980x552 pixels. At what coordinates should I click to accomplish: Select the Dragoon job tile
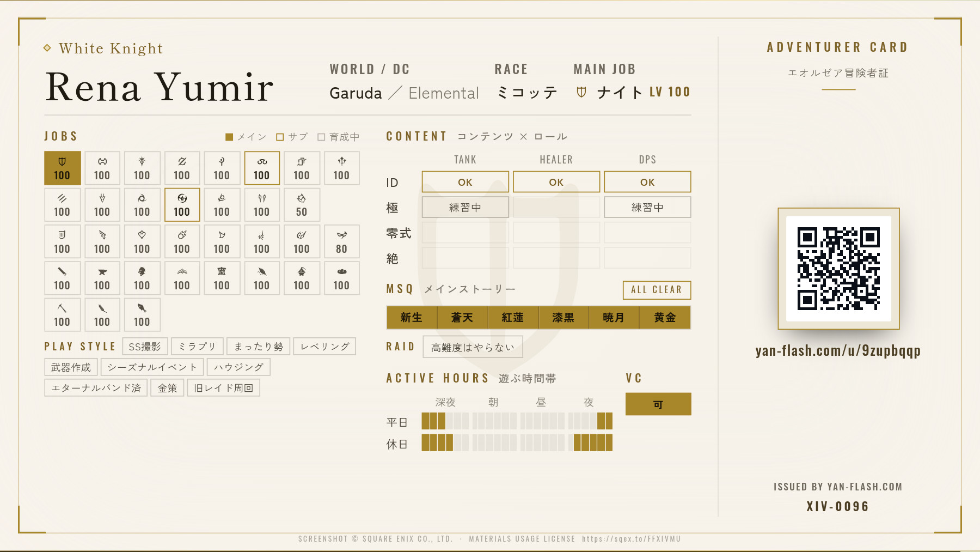click(x=102, y=204)
